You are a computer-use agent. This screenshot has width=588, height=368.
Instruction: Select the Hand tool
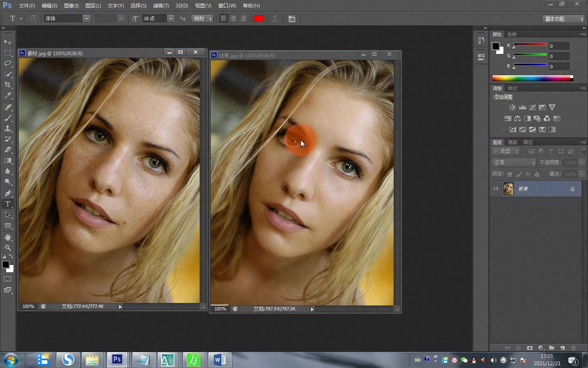click(x=8, y=237)
